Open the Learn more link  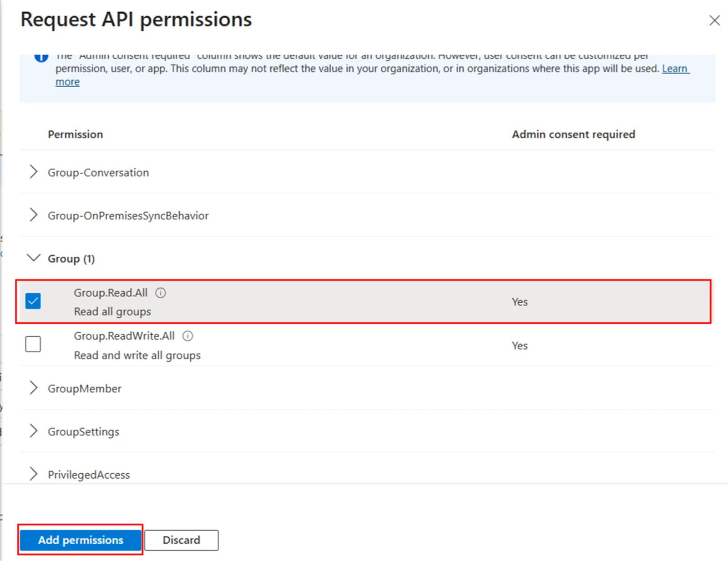coord(675,69)
